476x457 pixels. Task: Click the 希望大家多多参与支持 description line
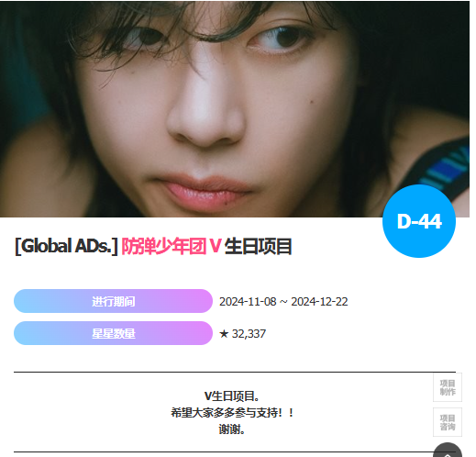pyautogui.click(x=232, y=413)
